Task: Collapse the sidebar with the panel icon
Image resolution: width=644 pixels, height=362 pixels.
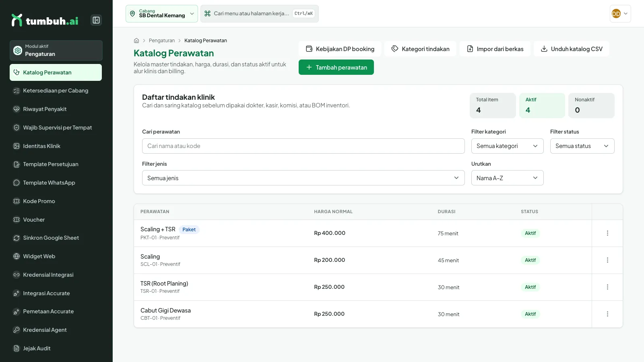Action: point(96,20)
